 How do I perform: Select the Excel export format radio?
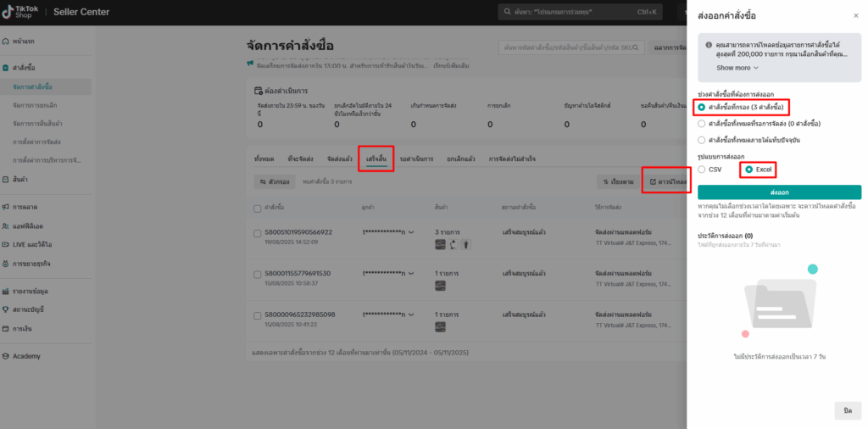pyautogui.click(x=749, y=170)
